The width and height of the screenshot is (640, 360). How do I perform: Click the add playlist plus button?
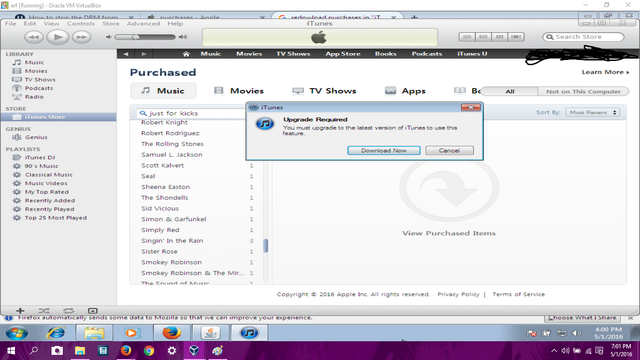[20, 311]
